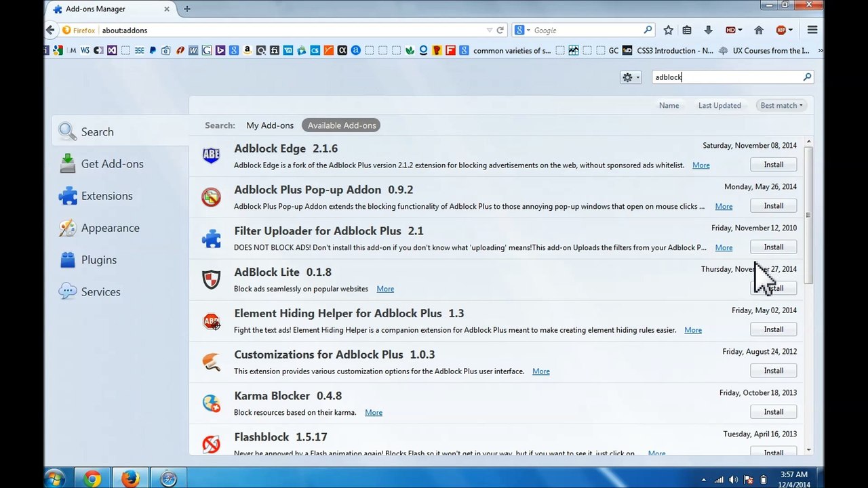Select the Add-ons Manager browser tab

(x=110, y=9)
